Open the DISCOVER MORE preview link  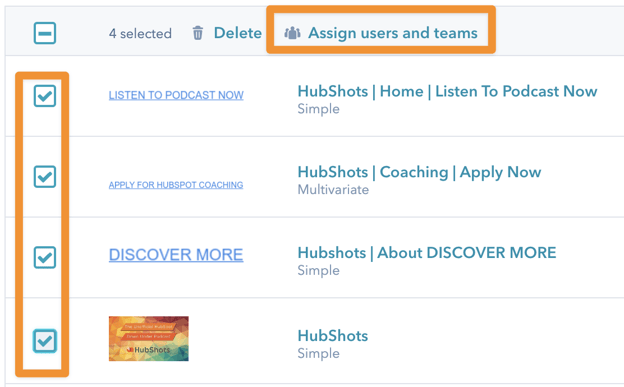pyautogui.click(x=176, y=255)
